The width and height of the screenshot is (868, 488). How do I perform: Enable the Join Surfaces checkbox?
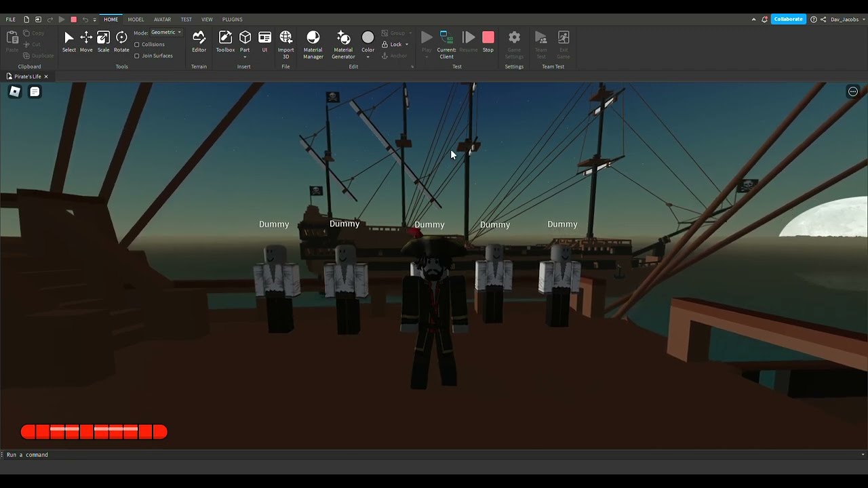tap(137, 56)
